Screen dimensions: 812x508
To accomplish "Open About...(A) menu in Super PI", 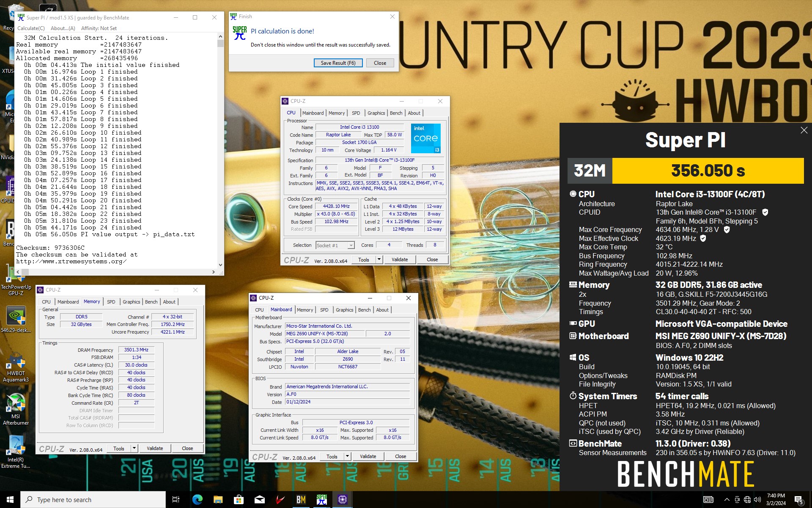I will point(63,28).
